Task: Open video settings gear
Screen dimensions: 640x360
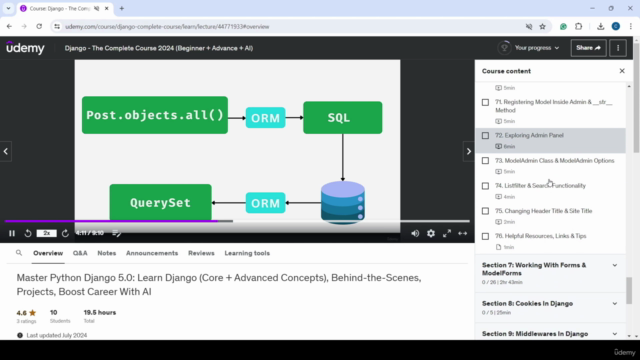Action: (431, 233)
